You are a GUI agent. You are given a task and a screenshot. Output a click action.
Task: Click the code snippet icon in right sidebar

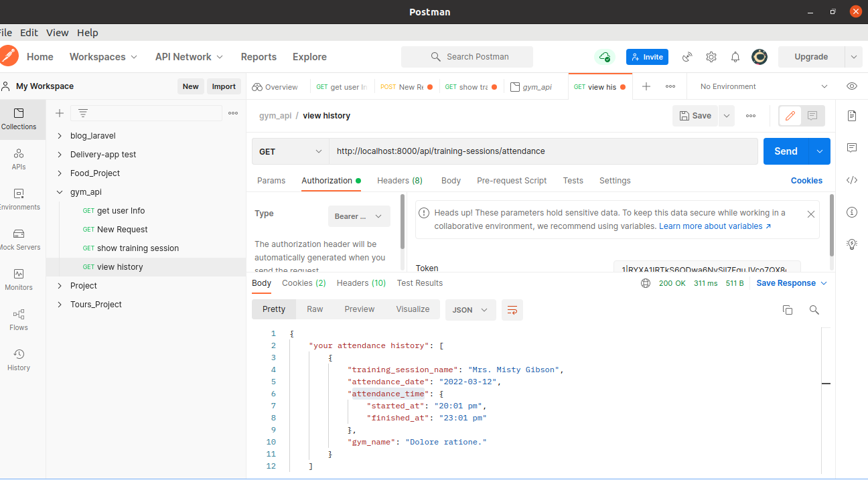point(851,179)
